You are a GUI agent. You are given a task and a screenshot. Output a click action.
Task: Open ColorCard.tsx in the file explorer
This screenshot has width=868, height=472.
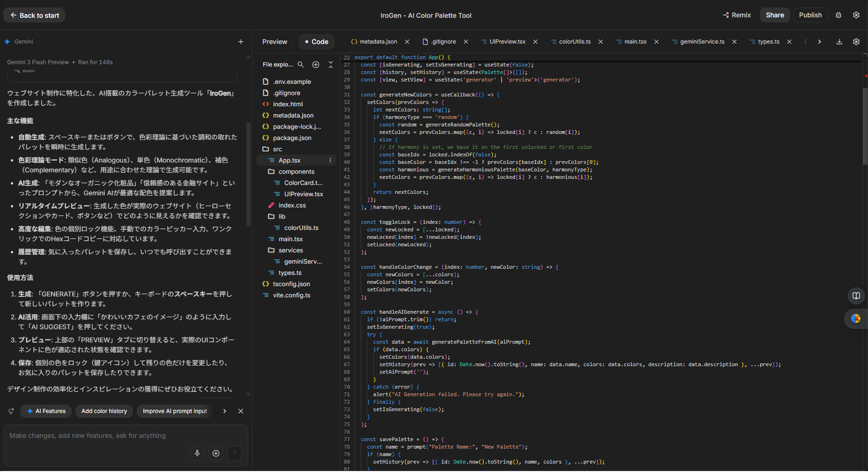click(297, 183)
